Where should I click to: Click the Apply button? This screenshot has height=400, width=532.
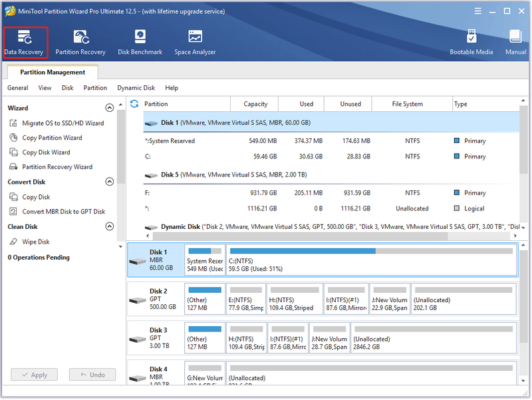click(x=35, y=375)
